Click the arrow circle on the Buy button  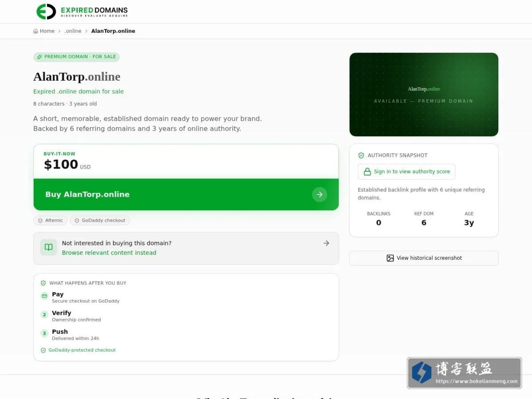[x=320, y=194]
